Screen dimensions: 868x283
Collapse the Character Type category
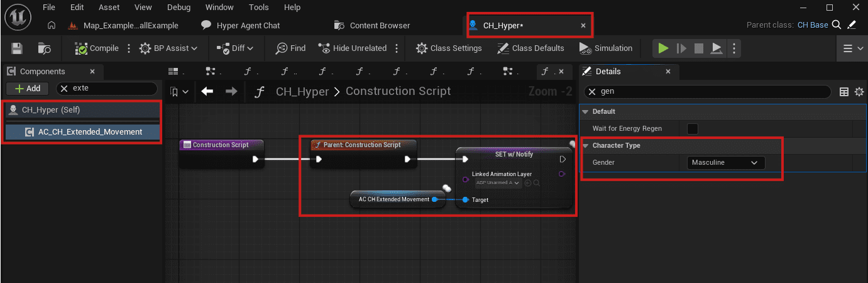click(586, 145)
